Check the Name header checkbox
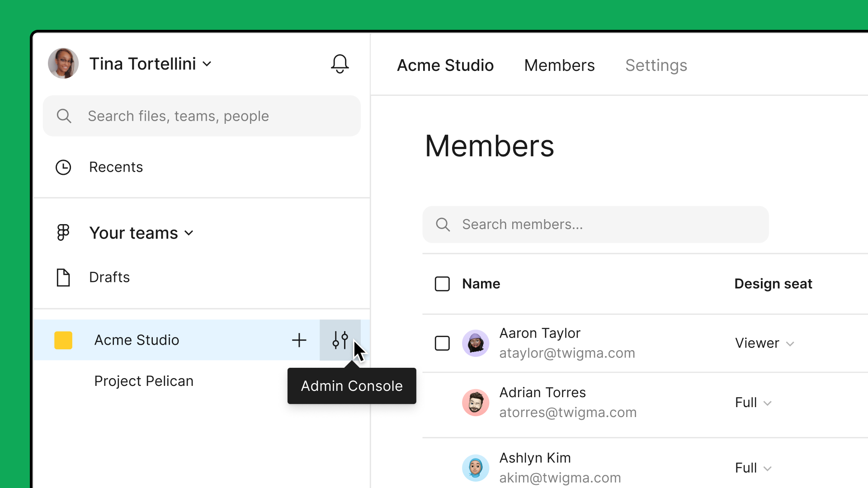The height and width of the screenshot is (488, 868). pyautogui.click(x=442, y=284)
